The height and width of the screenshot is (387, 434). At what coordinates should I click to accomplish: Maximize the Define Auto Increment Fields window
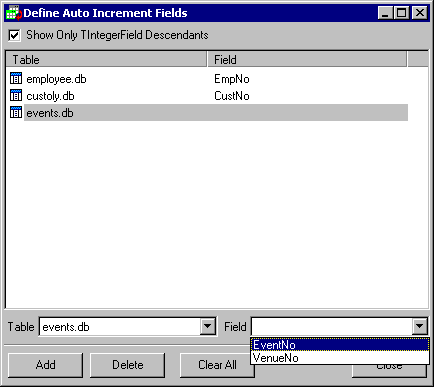click(401, 13)
